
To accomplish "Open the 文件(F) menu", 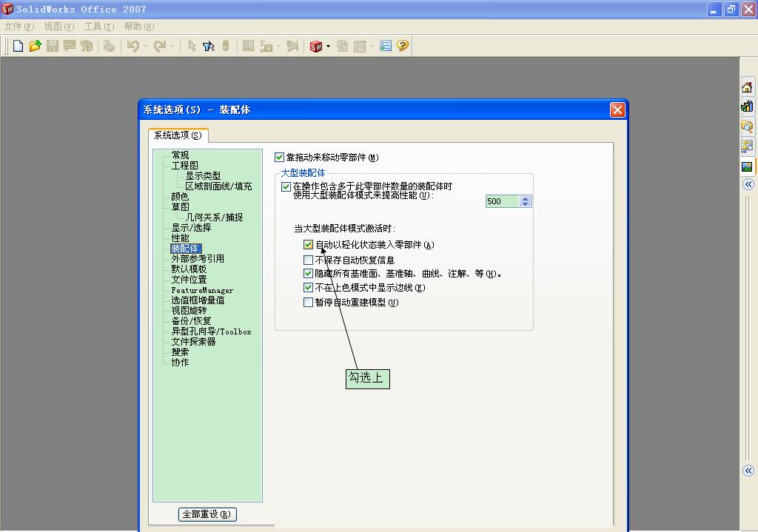I will click(x=19, y=27).
